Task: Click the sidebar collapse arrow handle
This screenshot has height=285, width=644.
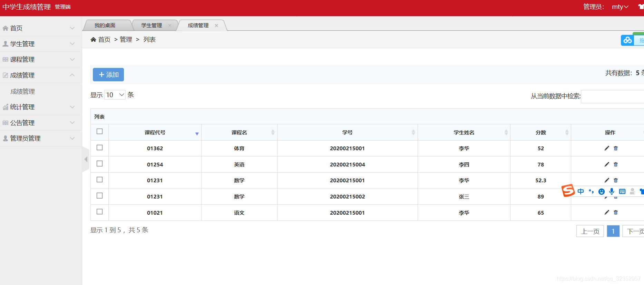Action: click(86, 159)
